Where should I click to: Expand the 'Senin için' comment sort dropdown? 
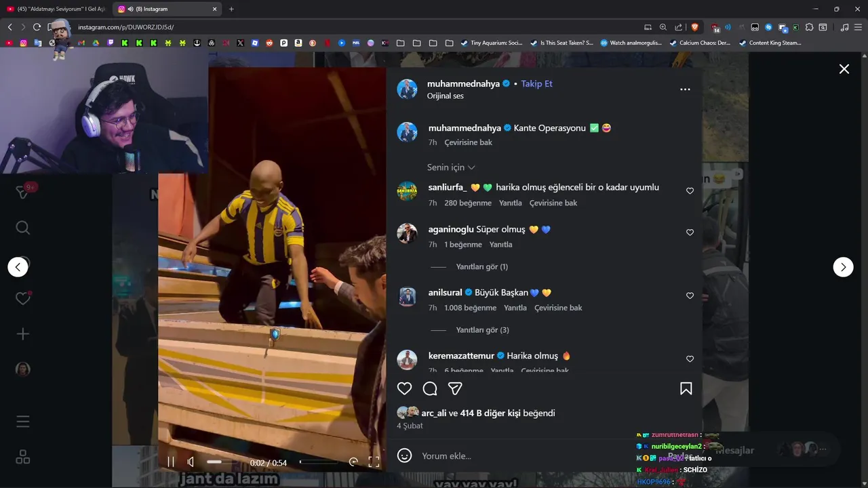(x=451, y=167)
